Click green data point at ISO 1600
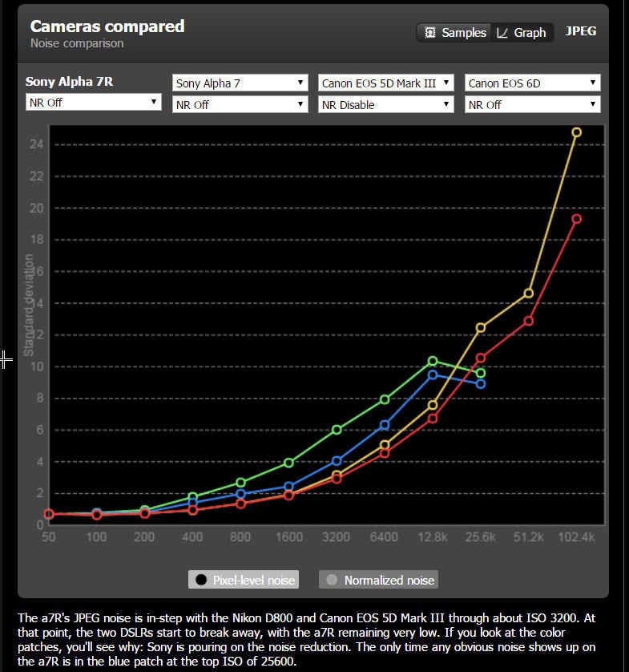The height and width of the screenshot is (672, 629). (289, 463)
